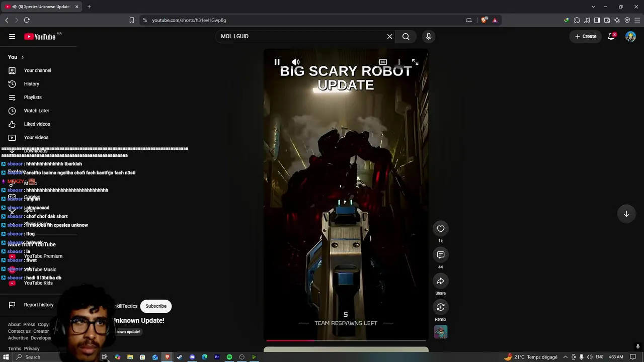
Task: Open the account avatar menu
Action: pos(630,36)
